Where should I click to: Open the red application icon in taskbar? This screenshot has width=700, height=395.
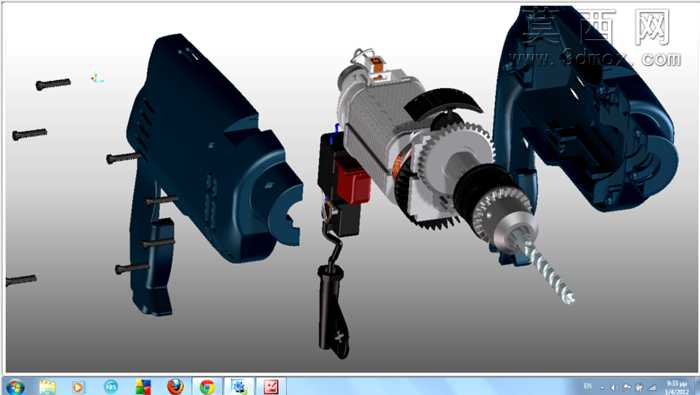[x=271, y=387]
